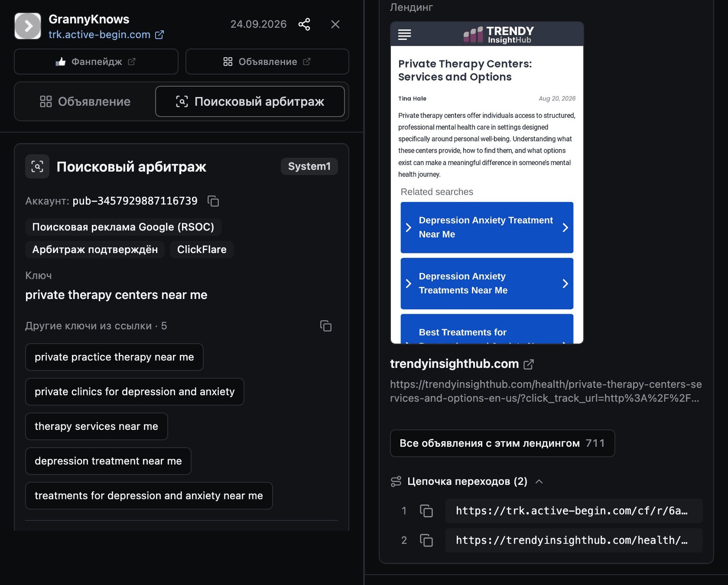
Task: Click the Поисковый арбитраж section header icon
Action: (x=37, y=166)
